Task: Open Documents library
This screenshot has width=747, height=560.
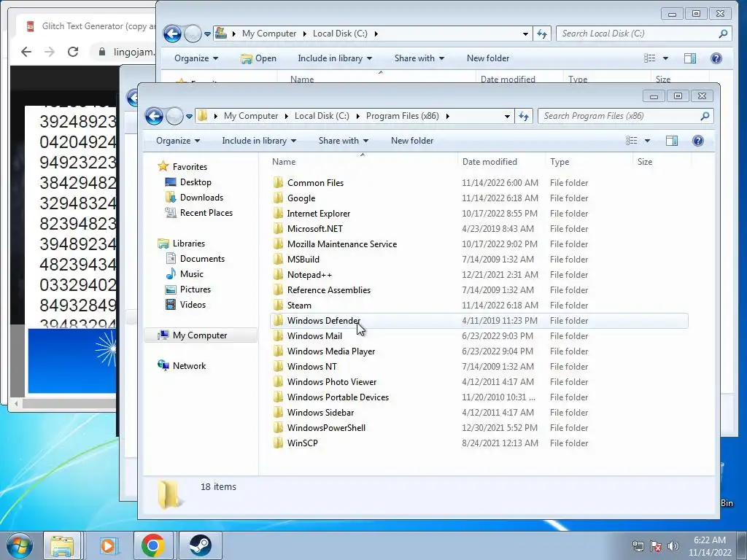Action: pyautogui.click(x=202, y=259)
